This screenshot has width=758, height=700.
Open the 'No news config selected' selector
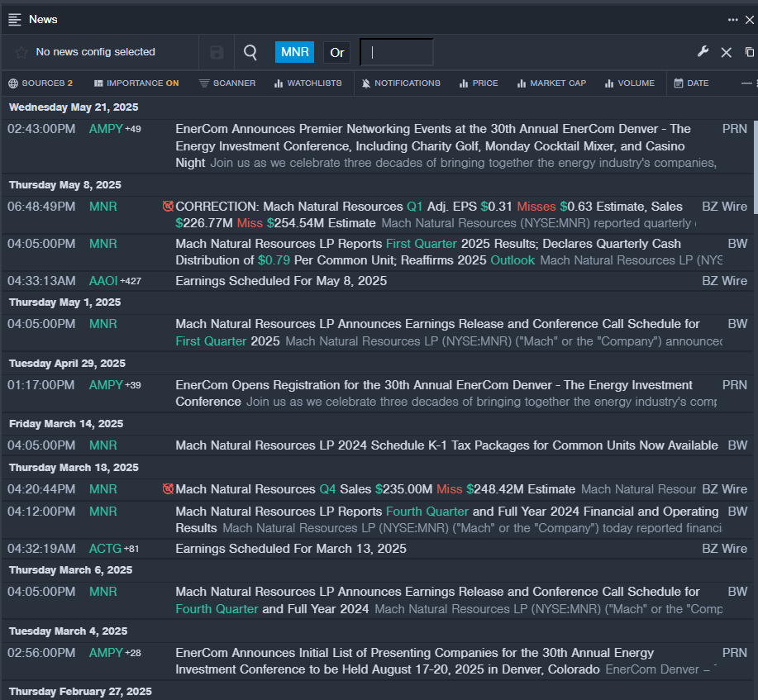pos(95,52)
